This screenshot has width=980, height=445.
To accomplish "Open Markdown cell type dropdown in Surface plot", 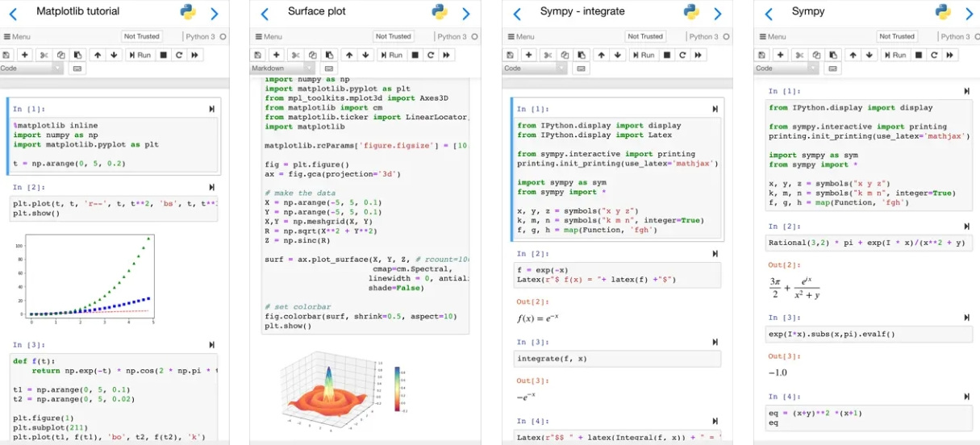I will [x=282, y=69].
